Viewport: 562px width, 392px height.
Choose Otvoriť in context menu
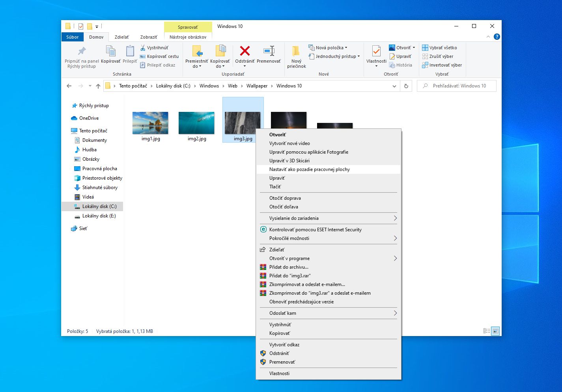click(328, 135)
